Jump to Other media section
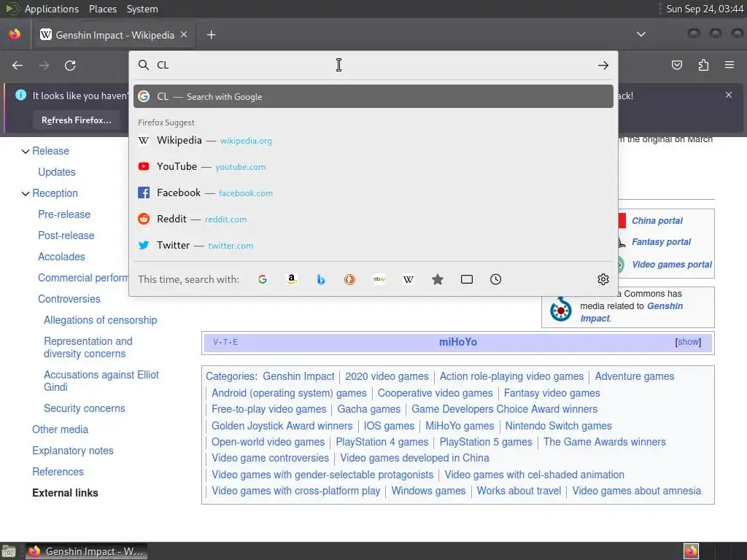 point(60,429)
